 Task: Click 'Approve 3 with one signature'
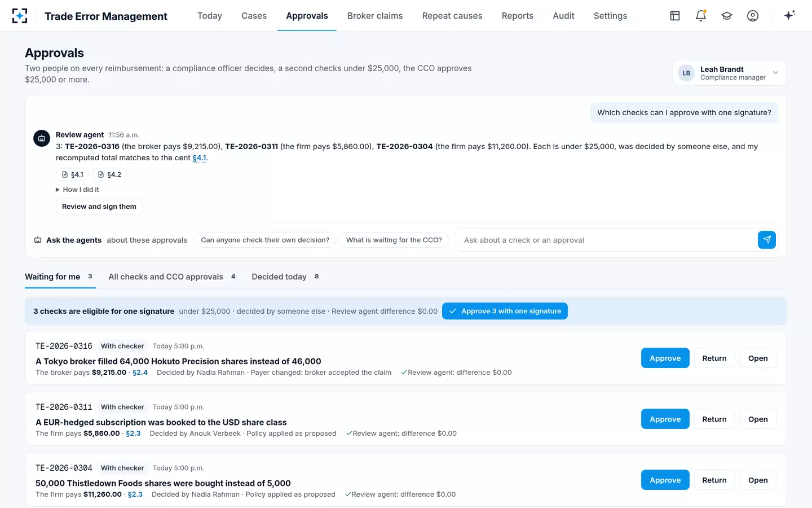click(505, 311)
